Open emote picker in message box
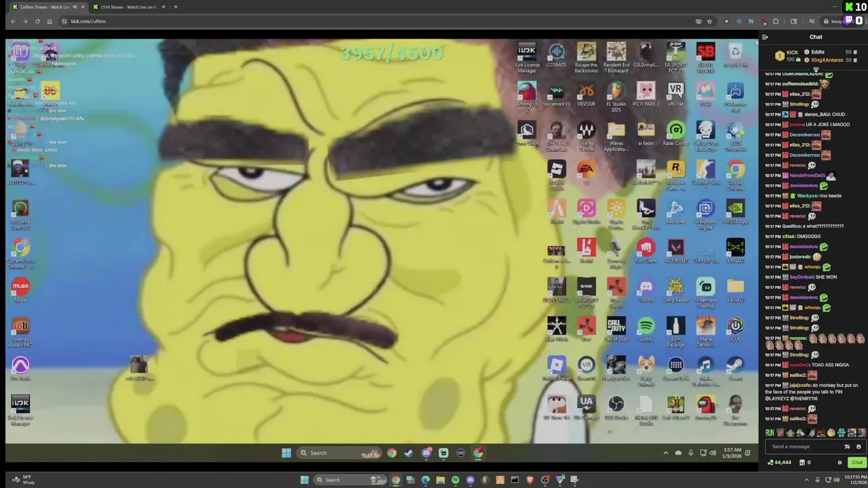This screenshot has height=488, width=868. [x=859, y=447]
